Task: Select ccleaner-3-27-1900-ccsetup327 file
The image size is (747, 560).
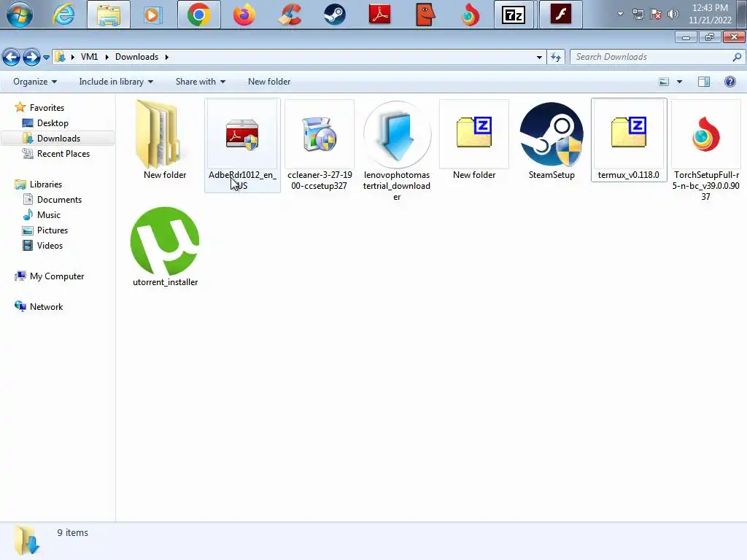Action: (x=320, y=145)
